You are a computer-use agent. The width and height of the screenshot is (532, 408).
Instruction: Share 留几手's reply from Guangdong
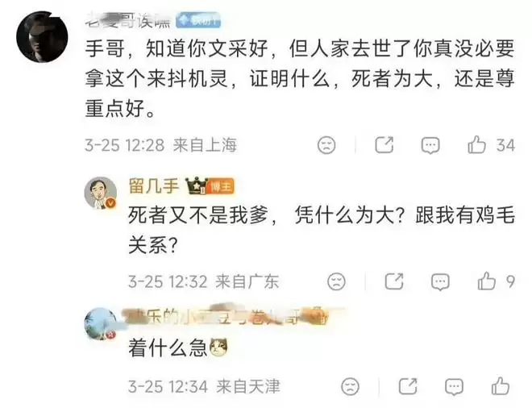tap(394, 281)
